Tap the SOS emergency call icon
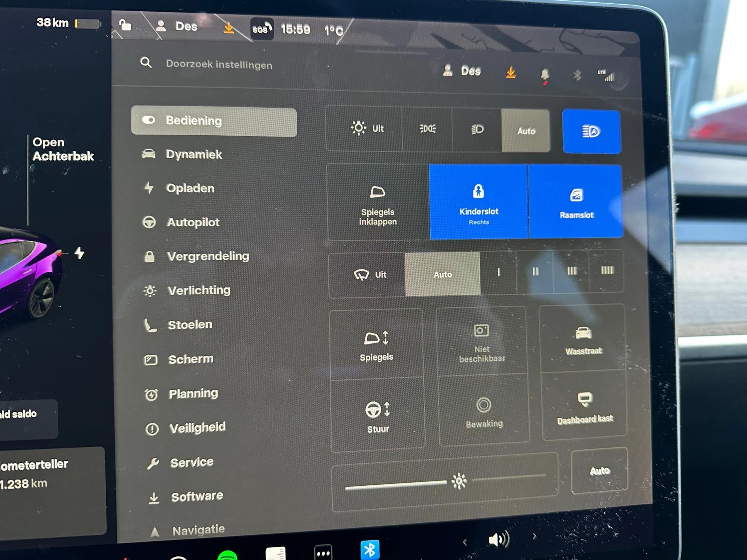This screenshot has height=560, width=747. [x=261, y=29]
